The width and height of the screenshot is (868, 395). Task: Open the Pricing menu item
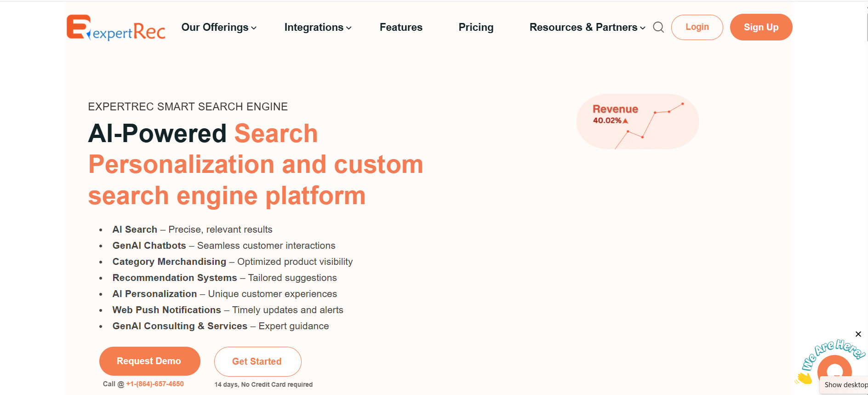click(476, 28)
